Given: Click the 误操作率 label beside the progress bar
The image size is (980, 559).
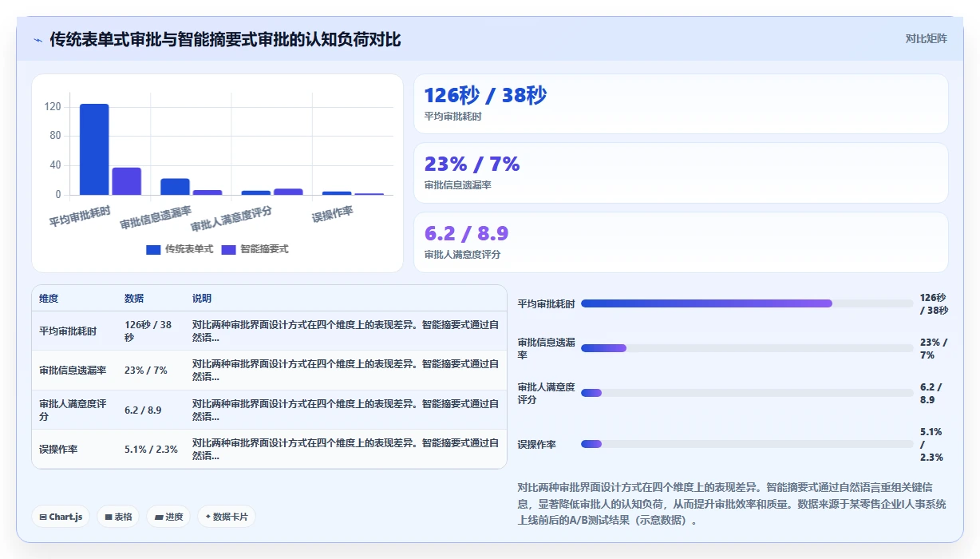Looking at the screenshot, I should [537, 444].
